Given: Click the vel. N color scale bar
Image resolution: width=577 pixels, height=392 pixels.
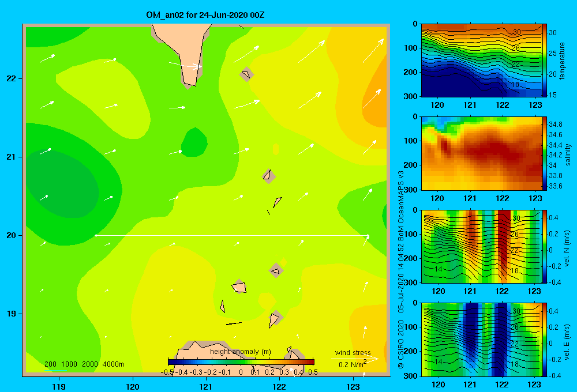Looking at the screenshot, I should pos(545,246).
